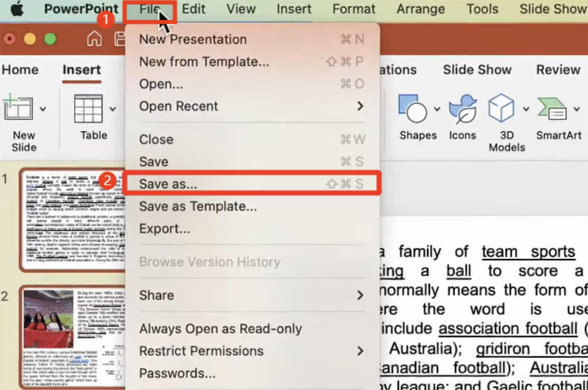The image size is (588, 390).
Task: Open the 3D Models dropdown arrow
Action: [526, 109]
